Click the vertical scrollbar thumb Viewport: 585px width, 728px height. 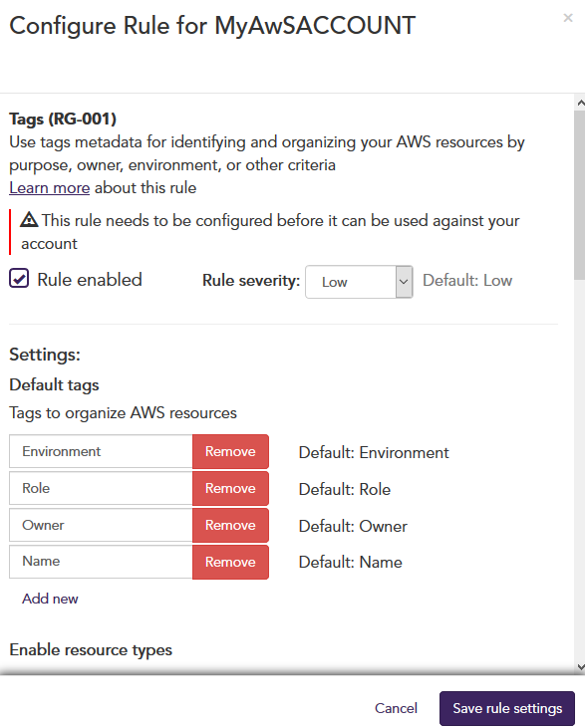click(x=580, y=195)
